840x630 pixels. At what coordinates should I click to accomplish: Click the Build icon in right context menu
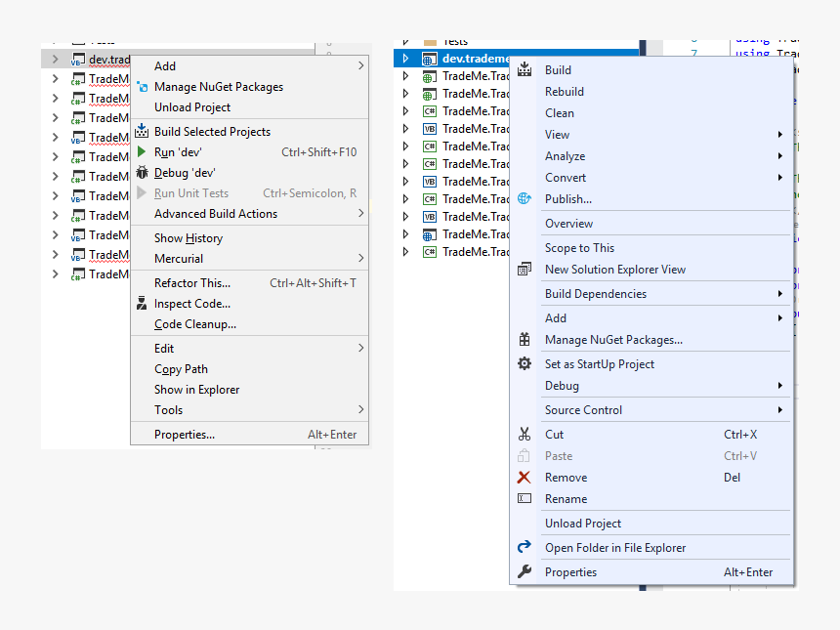(x=525, y=69)
